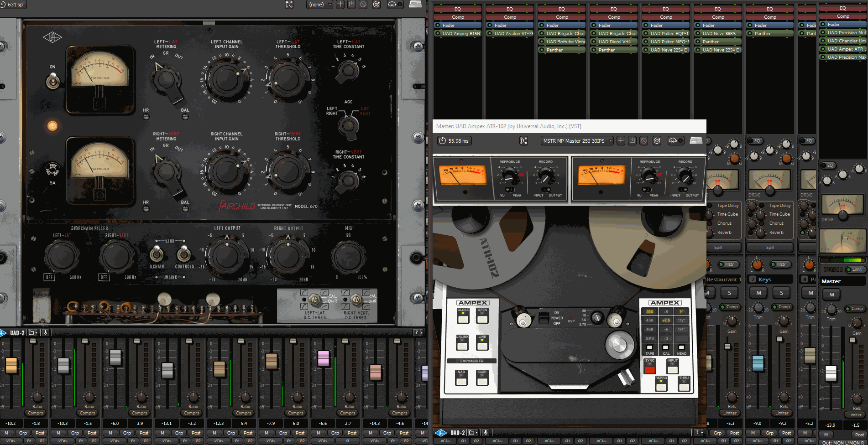The height and width of the screenshot is (445, 868).
Task: Click microphone icon in Fairchild UAD-2 bar
Action: 45,333
